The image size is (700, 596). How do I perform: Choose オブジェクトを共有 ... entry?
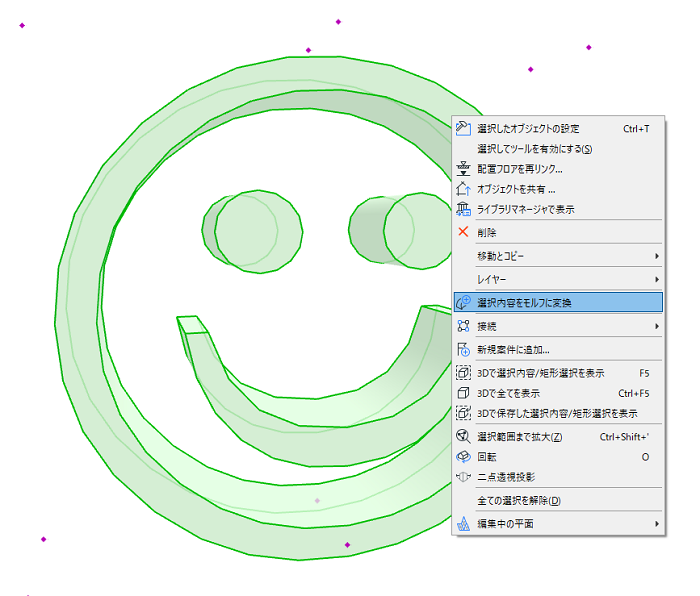point(558,189)
